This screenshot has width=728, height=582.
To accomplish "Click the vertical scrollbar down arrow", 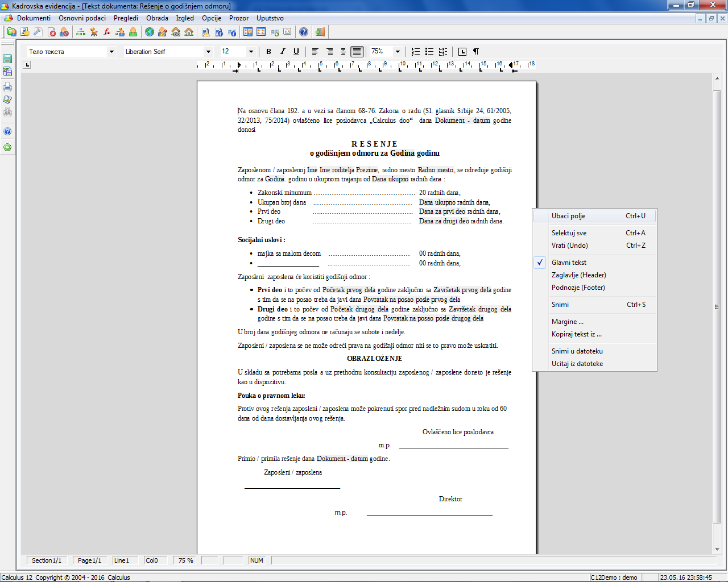I will [717, 550].
